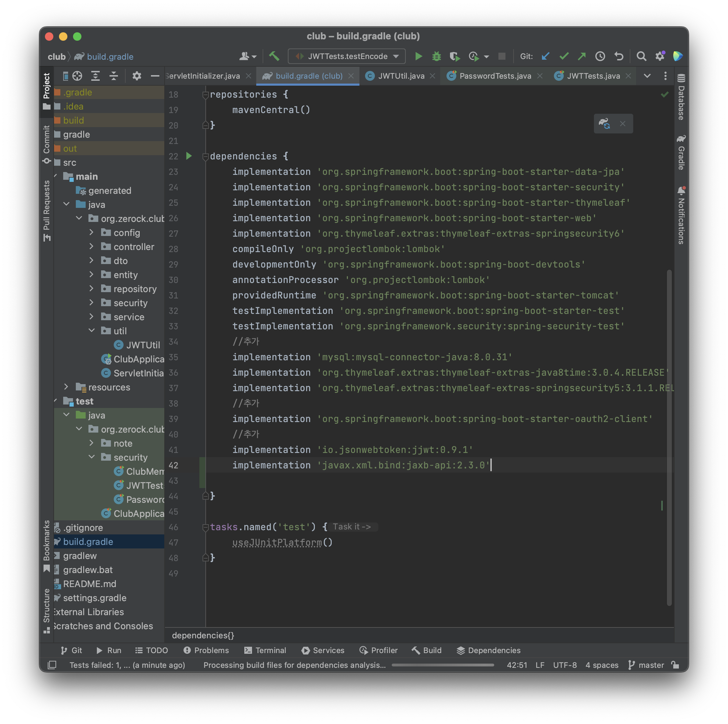Click Git commit checkmark icon
Screen dimensions: 728x724
pyautogui.click(x=564, y=57)
